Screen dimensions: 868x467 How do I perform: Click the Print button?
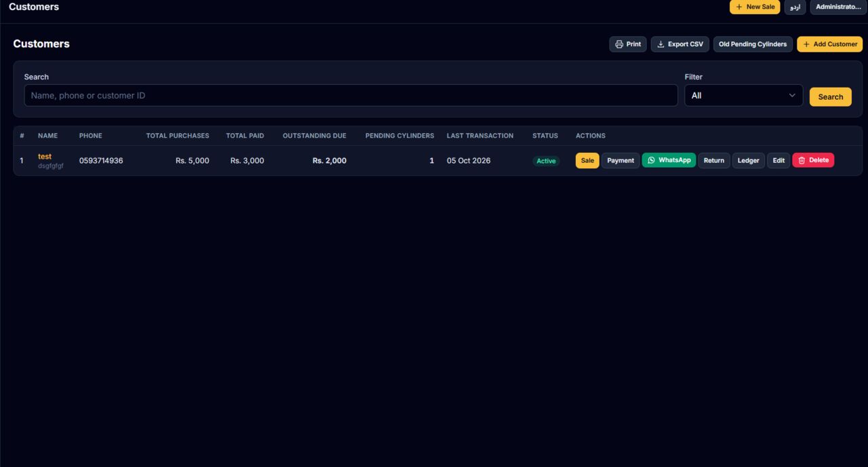click(628, 44)
